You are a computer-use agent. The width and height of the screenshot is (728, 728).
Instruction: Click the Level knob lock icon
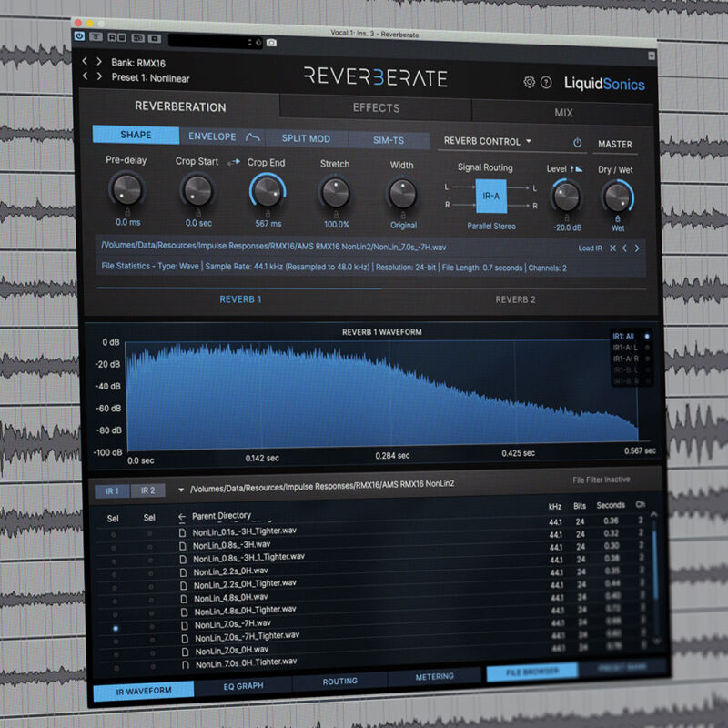click(566, 217)
